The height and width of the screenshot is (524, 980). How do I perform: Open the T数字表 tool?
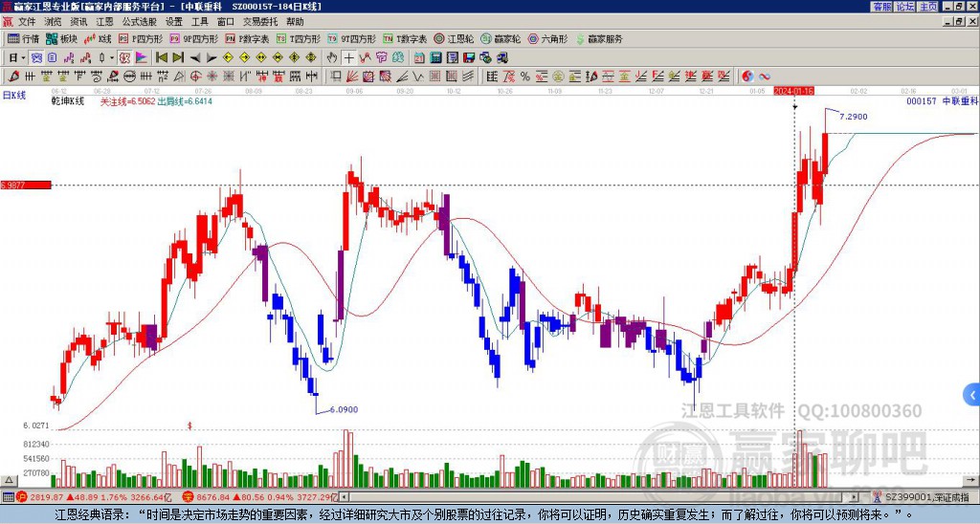(x=405, y=39)
